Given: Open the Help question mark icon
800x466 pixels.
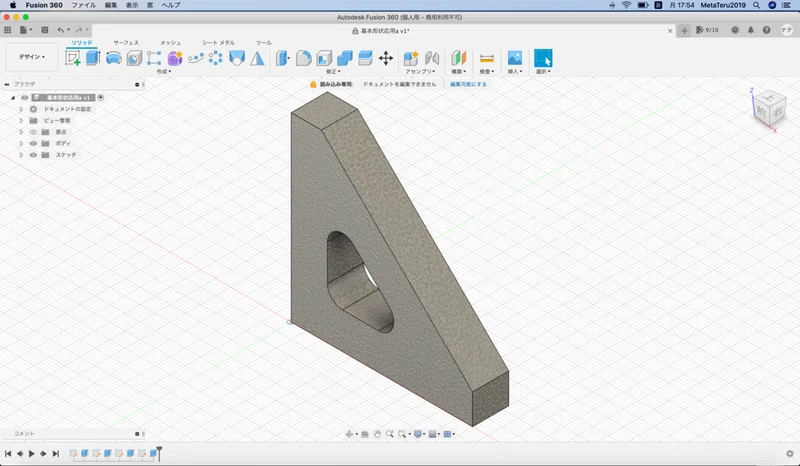Looking at the screenshot, I should point(766,30).
